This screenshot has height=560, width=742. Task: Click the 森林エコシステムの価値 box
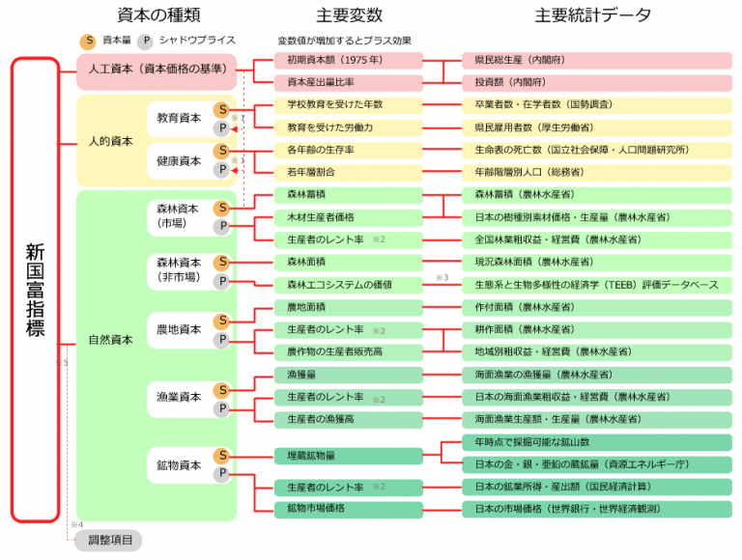tap(349, 285)
